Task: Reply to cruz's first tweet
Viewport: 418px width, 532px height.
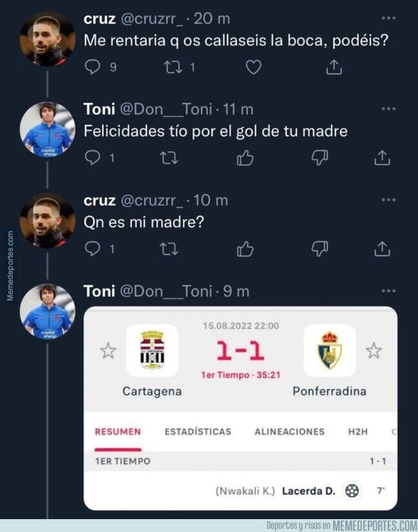Action: click(93, 66)
